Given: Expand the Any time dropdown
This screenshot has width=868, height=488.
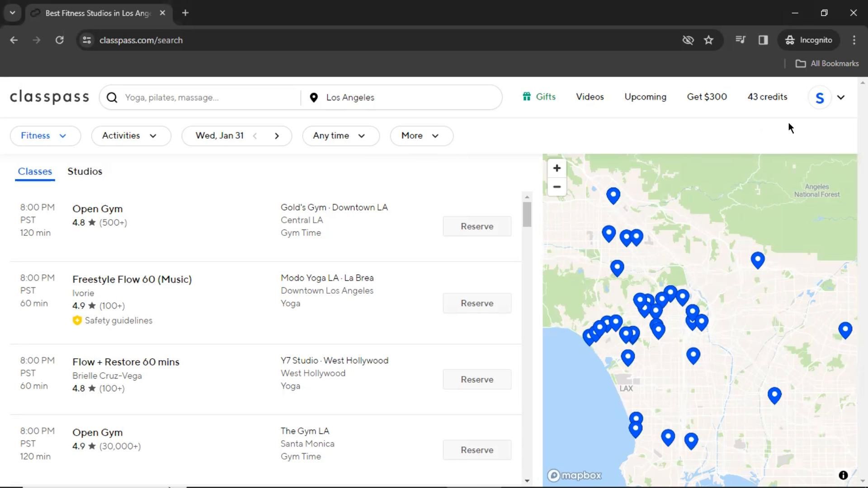Looking at the screenshot, I should [340, 136].
